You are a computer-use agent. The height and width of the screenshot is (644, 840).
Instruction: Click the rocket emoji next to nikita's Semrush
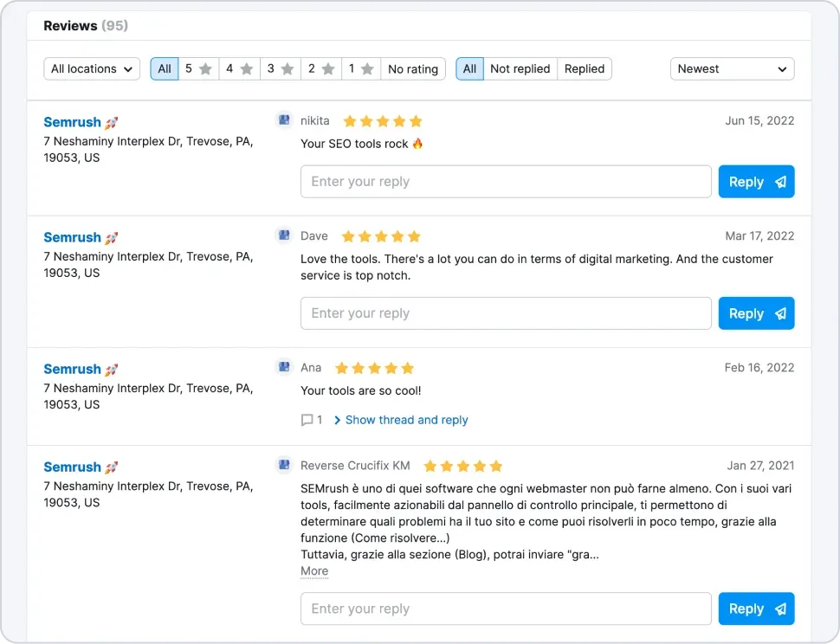point(111,123)
